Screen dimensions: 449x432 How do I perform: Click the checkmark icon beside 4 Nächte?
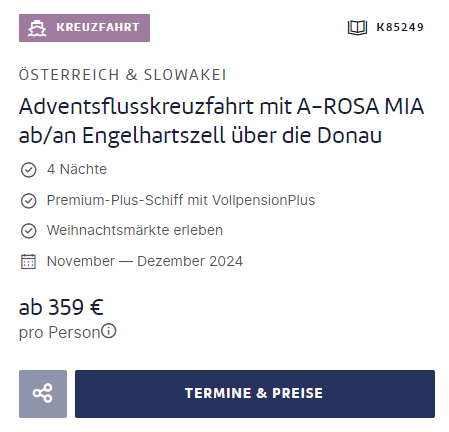(x=28, y=170)
